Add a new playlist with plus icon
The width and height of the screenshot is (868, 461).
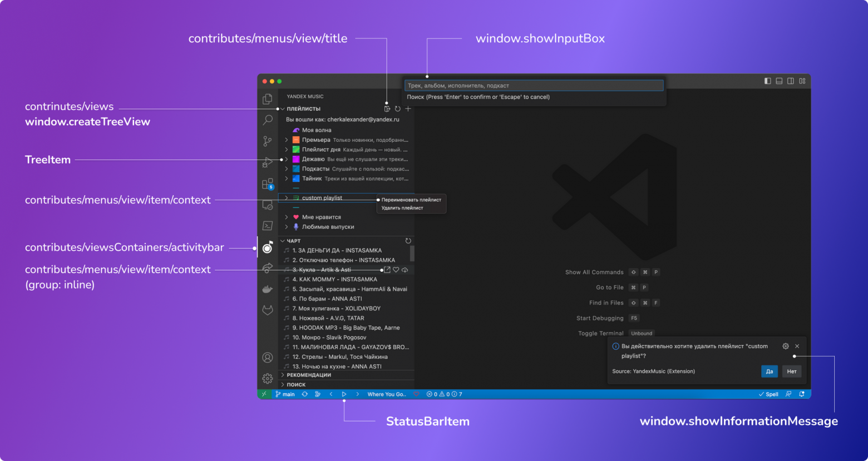[x=408, y=109]
